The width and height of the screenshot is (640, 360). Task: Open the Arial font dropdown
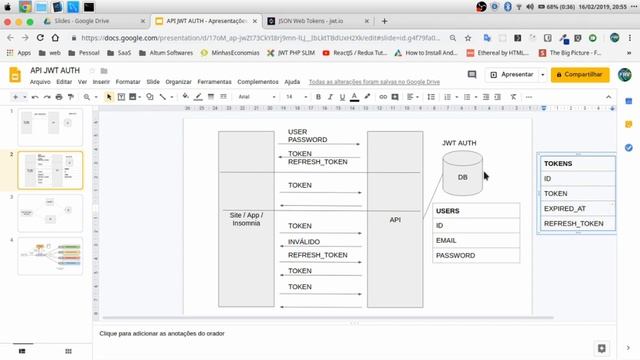[x=257, y=97]
